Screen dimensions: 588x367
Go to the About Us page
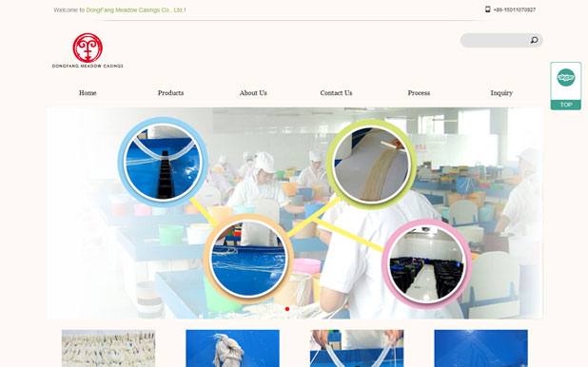253,93
